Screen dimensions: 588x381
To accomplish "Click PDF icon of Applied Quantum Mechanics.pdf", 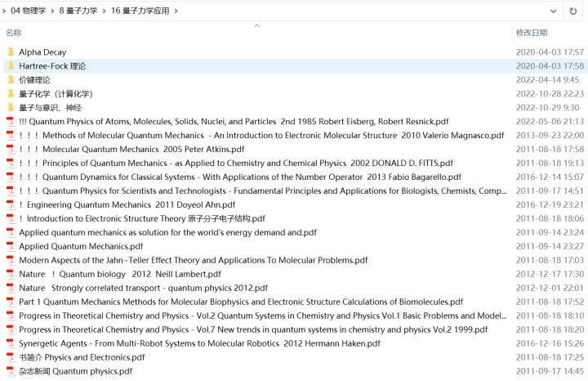I will pyautogui.click(x=11, y=246).
